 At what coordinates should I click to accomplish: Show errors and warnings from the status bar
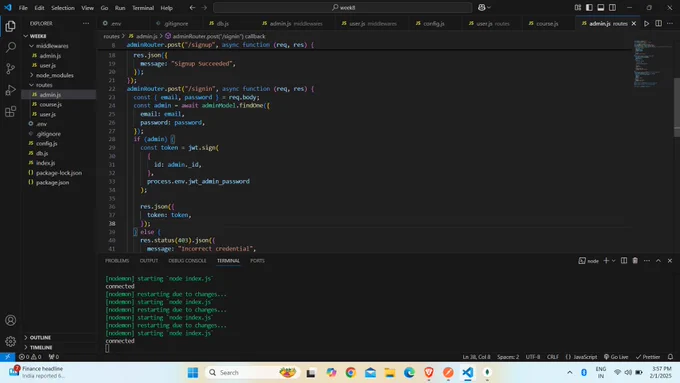pyautogui.click(x=30, y=357)
